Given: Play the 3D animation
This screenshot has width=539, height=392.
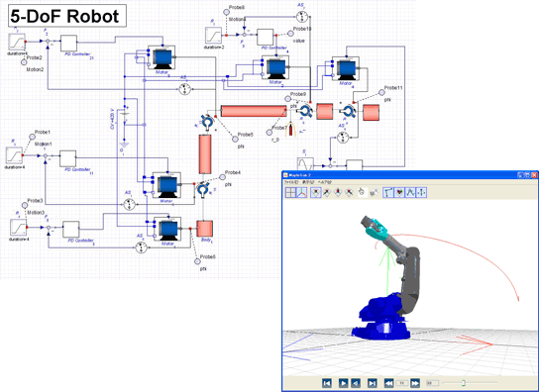Looking at the screenshot, I should (343, 383).
